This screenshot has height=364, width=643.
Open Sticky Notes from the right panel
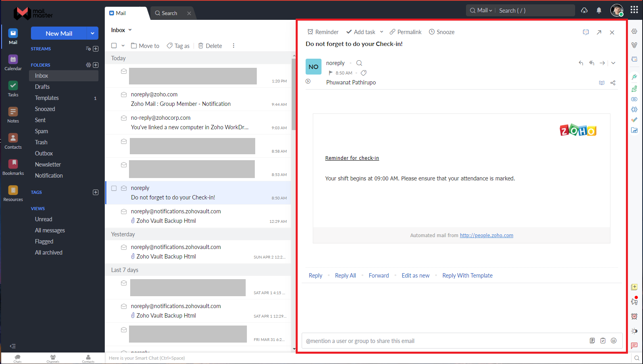634,286
